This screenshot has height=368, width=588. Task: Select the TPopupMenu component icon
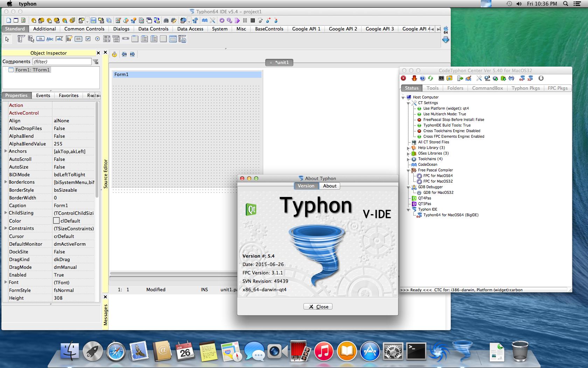(31, 39)
